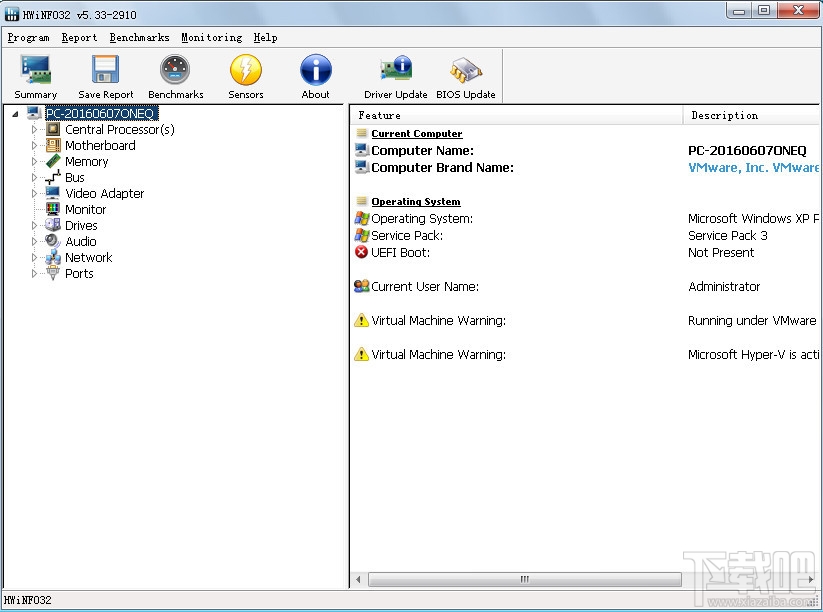Click the Save Report floppy icon
823x612 pixels.
(x=105, y=69)
